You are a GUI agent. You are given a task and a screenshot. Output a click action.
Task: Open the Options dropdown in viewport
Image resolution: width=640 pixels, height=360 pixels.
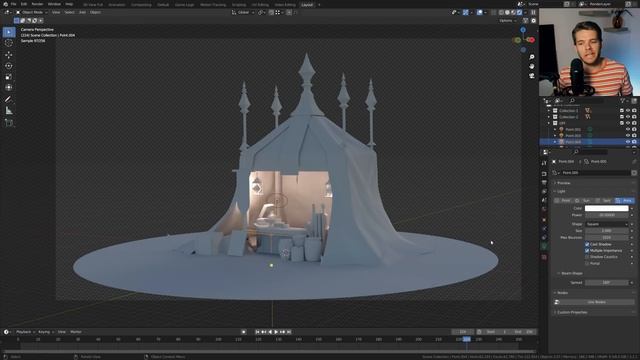pyautogui.click(x=507, y=20)
